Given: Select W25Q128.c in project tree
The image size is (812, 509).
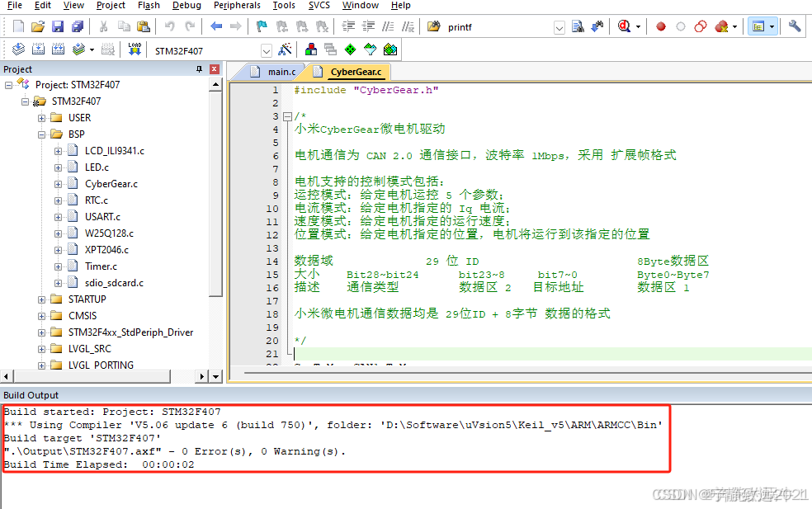Looking at the screenshot, I should (x=109, y=233).
